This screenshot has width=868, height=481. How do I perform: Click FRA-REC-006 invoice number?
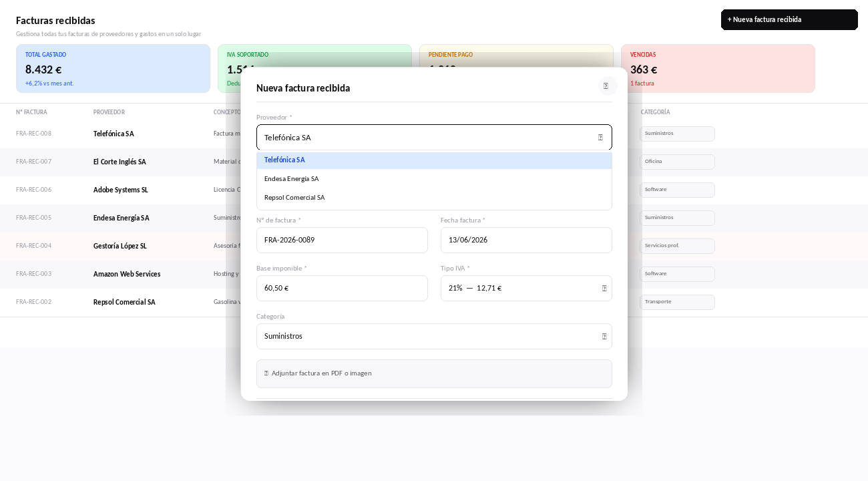[x=33, y=190]
